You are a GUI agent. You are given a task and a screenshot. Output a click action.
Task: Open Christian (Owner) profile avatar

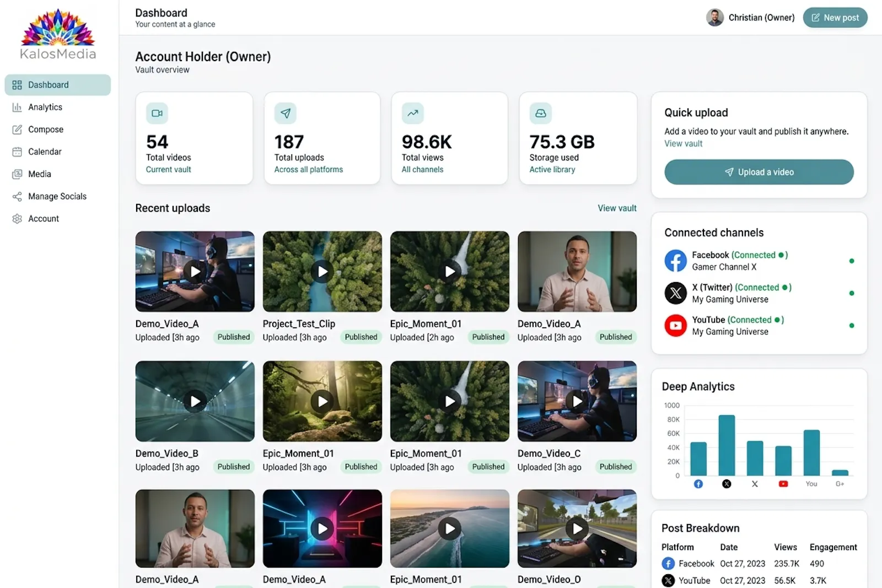[x=715, y=18]
